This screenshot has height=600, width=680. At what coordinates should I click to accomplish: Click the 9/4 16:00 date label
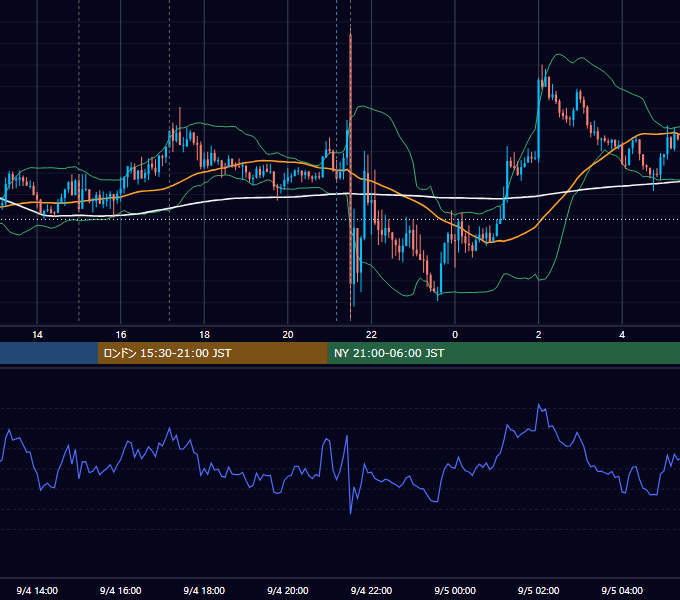121,590
